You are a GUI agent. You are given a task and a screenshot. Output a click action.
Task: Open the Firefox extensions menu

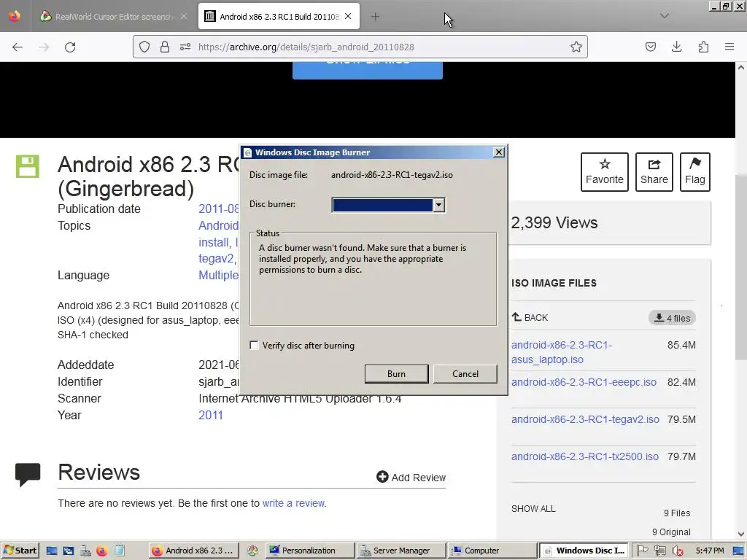(703, 47)
